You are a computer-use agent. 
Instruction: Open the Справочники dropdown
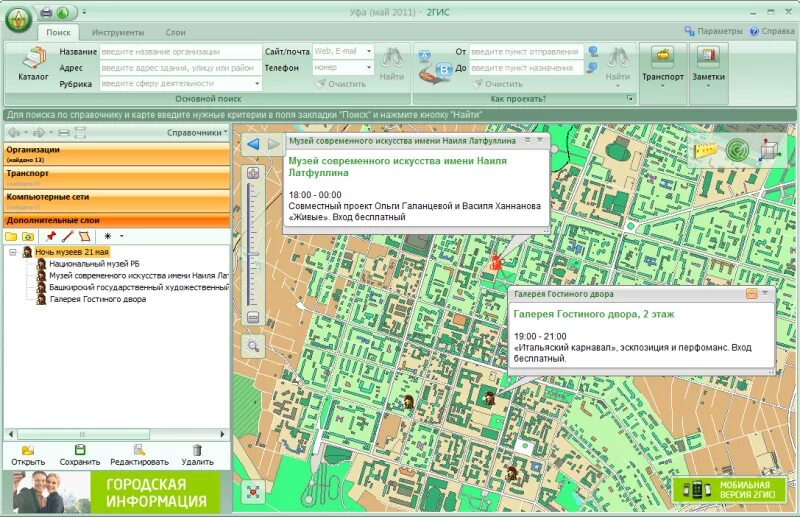tap(197, 133)
